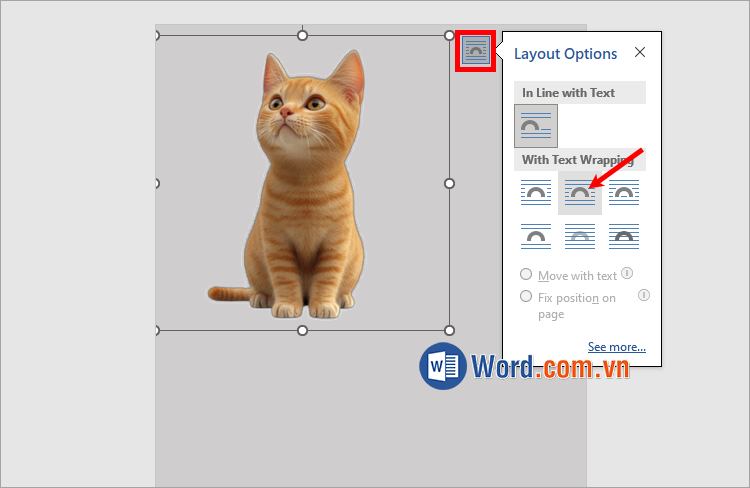The height and width of the screenshot is (488, 750).
Task: Click the bottom-right corner sizing handle
Action: point(449,330)
